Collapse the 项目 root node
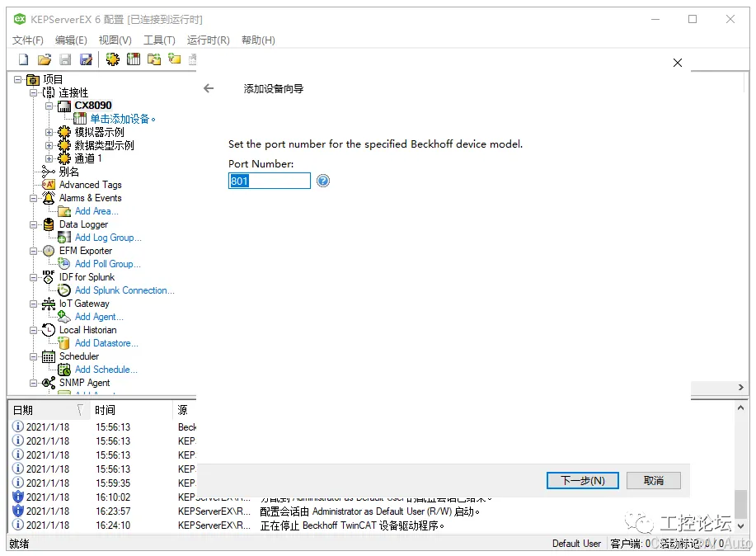The height and width of the screenshot is (556, 756). (x=18, y=80)
